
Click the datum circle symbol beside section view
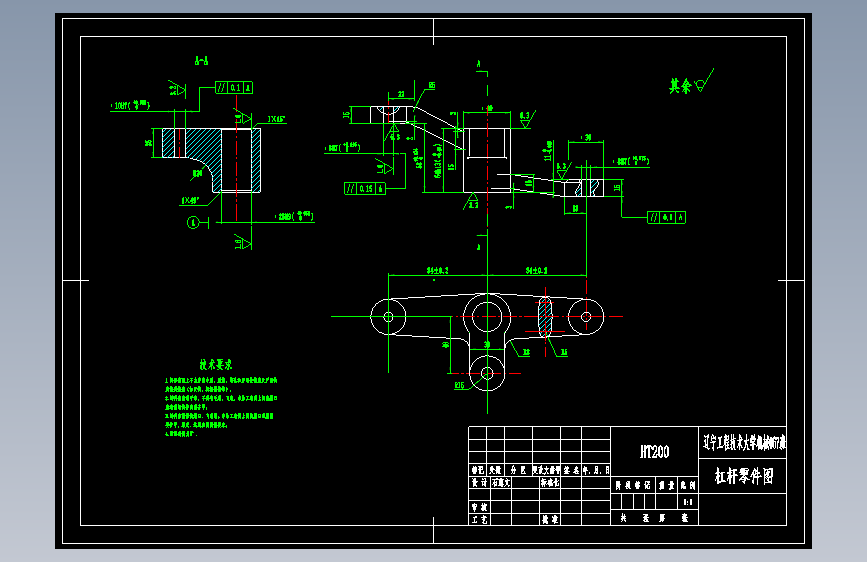[193, 223]
